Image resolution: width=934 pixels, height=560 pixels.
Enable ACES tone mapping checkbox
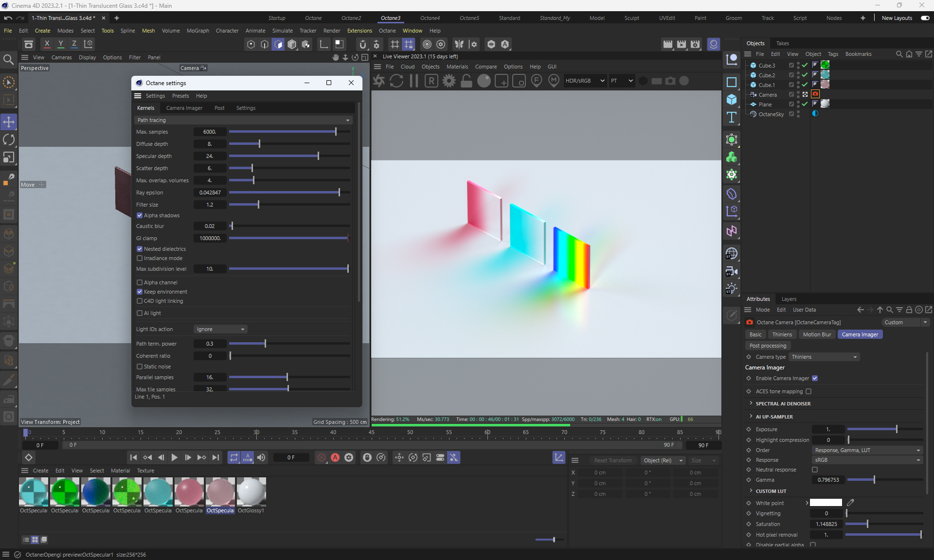click(x=808, y=391)
